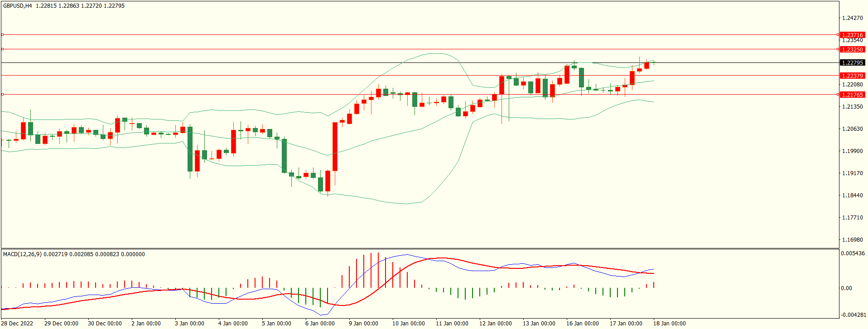
Task: Click the MACD scale value 0.005436
Action: 853,253
